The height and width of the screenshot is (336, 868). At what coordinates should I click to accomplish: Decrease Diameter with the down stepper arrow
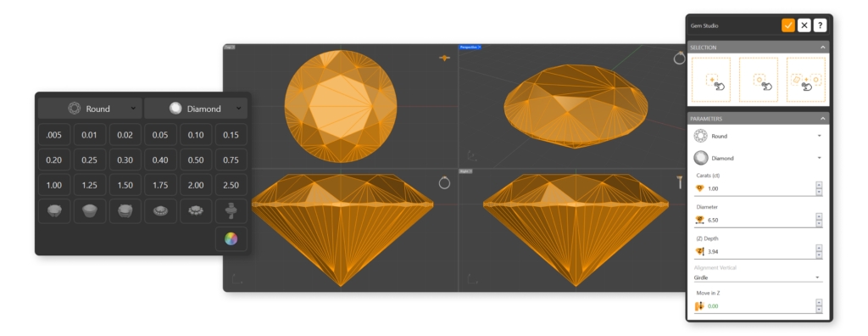819,224
